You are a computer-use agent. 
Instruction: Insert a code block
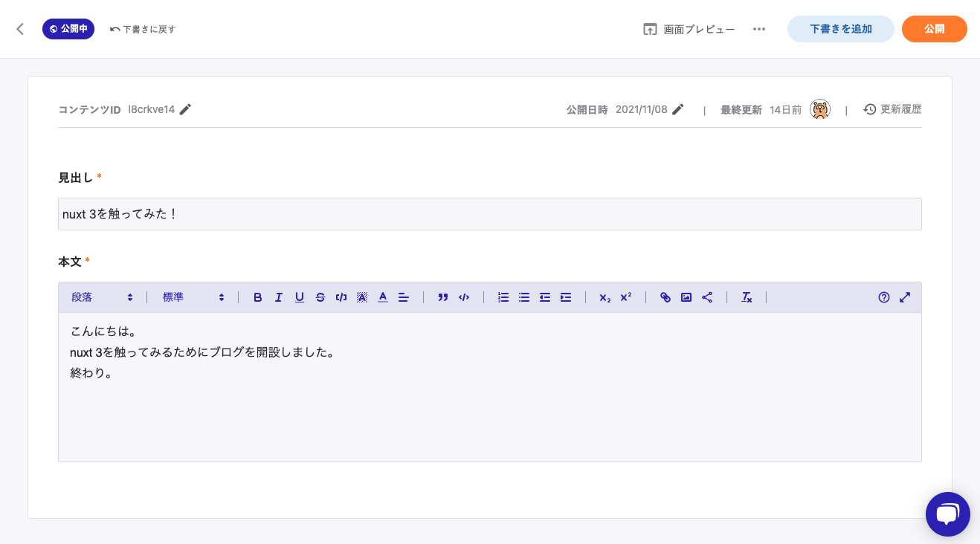pyautogui.click(x=464, y=297)
